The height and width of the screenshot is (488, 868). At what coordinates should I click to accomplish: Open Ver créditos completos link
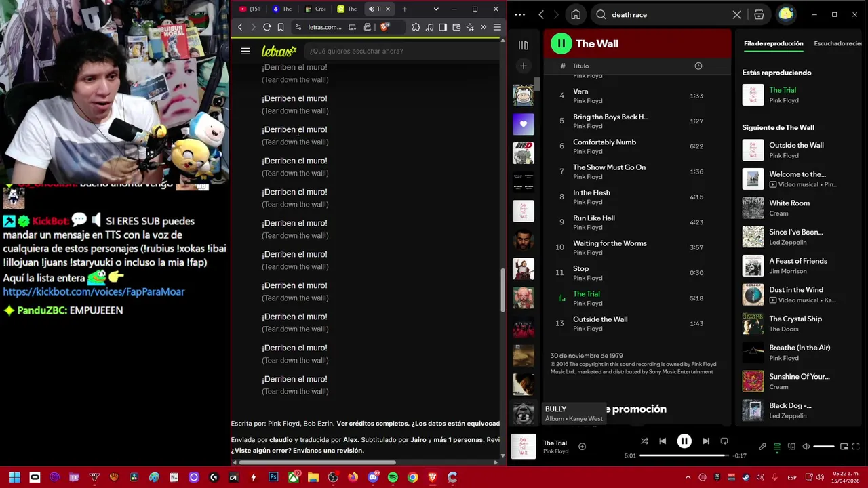coord(372,423)
